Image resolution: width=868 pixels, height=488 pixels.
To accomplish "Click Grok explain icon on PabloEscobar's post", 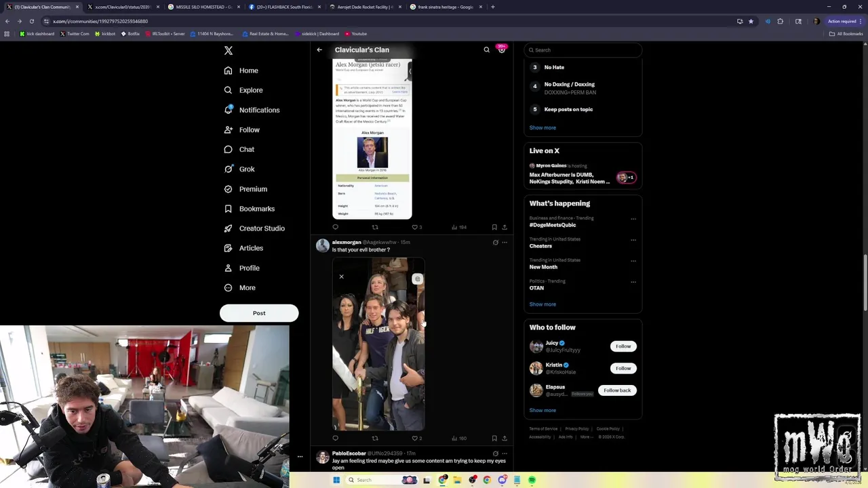I will pyautogui.click(x=495, y=453).
